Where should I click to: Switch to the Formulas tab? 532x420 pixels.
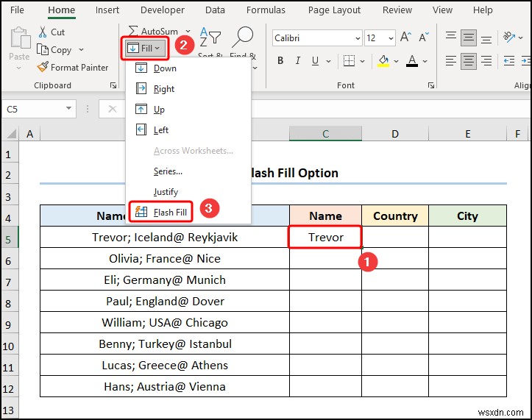(266, 10)
